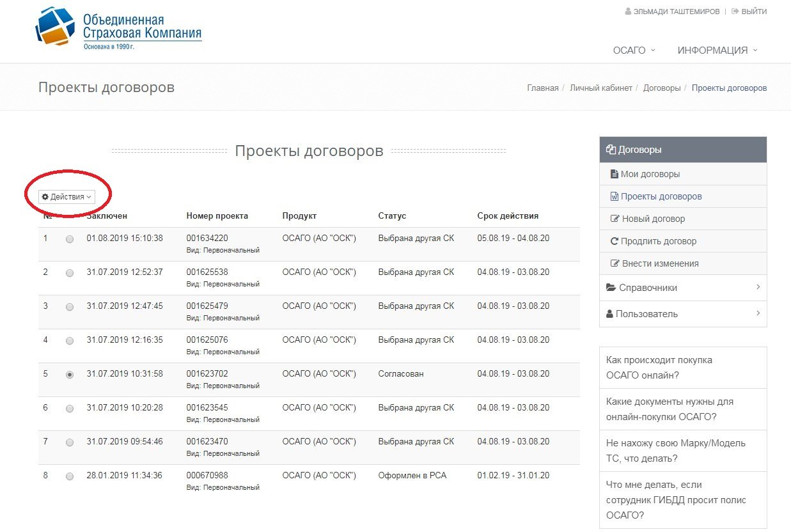Select radio button for project 001623702
The width and height of the screenshot is (791, 532).
click(x=70, y=375)
